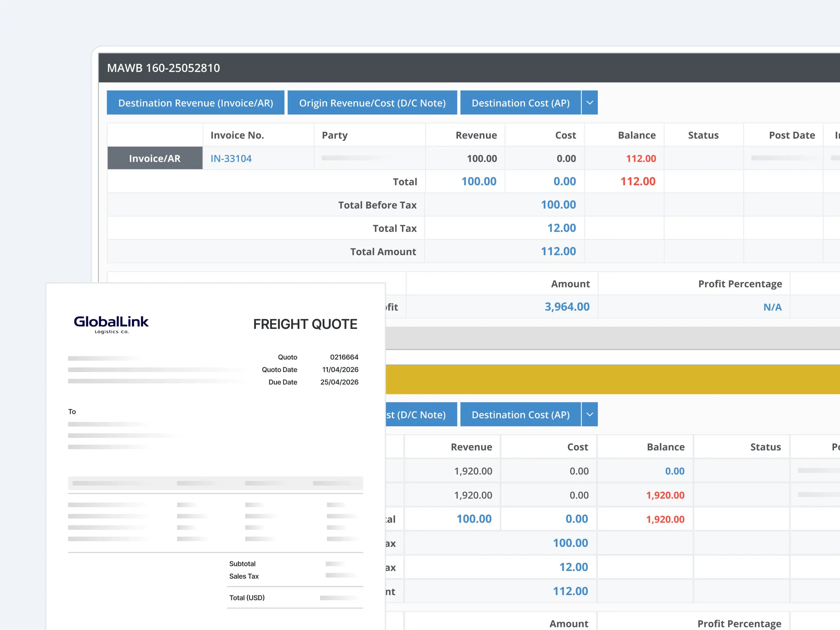840x630 pixels.
Task: Click the lower partially visible D/C Note button
Action: point(421,414)
